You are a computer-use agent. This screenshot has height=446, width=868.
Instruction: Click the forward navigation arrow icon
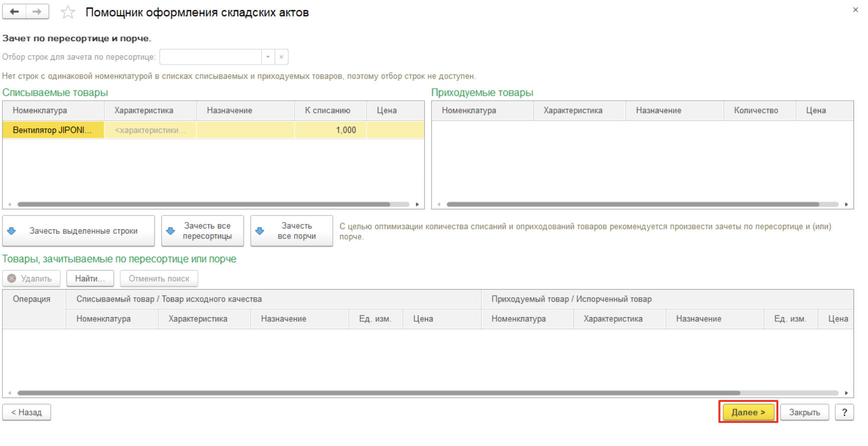click(37, 12)
